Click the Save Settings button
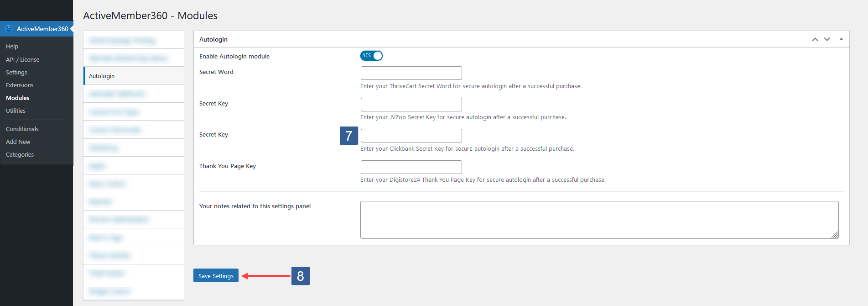Viewport: 868px width, 306px height. 215,275
